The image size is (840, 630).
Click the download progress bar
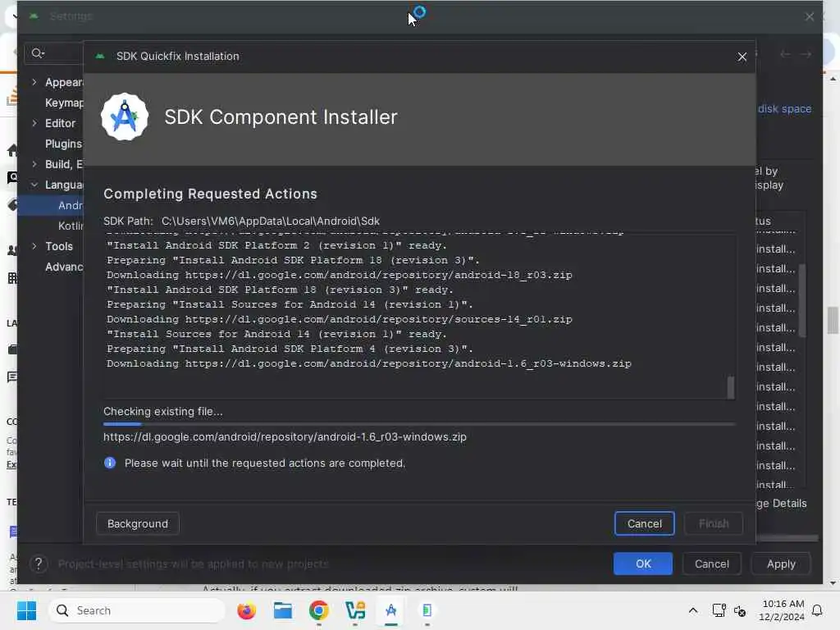click(419, 424)
